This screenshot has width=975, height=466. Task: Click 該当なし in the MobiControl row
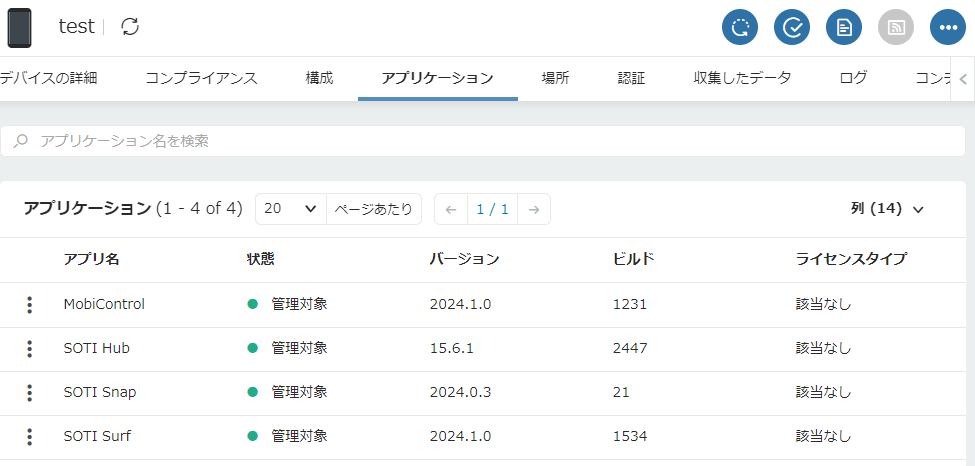[823, 305]
